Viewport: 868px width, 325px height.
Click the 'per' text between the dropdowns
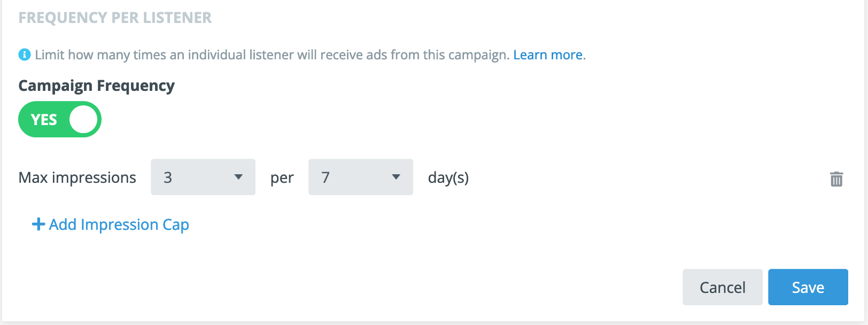[x=282, y=177]
